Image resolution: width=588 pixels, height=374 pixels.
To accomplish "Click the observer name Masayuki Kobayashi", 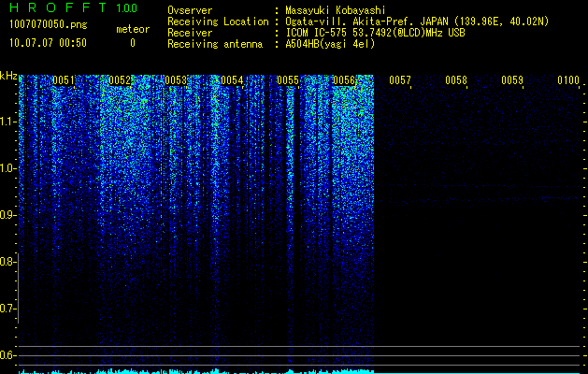I will (336, 10).
